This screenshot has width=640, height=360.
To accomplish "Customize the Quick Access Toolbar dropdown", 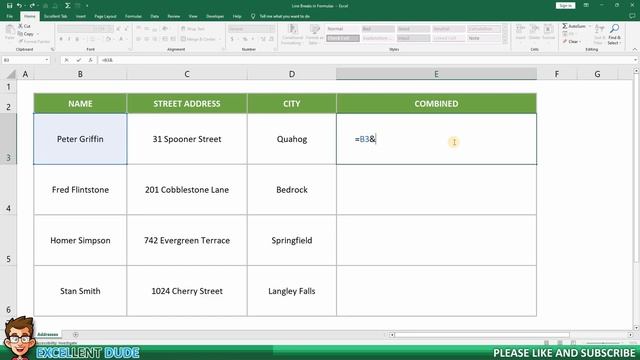I will 87,6.
